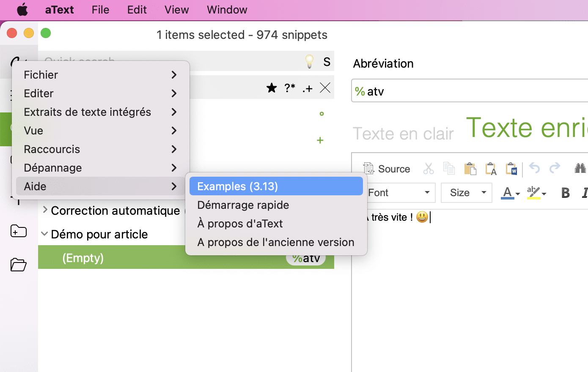Click the Paste clipboard icon
Screen dimensions: 588x372
[x=470, y=169]
